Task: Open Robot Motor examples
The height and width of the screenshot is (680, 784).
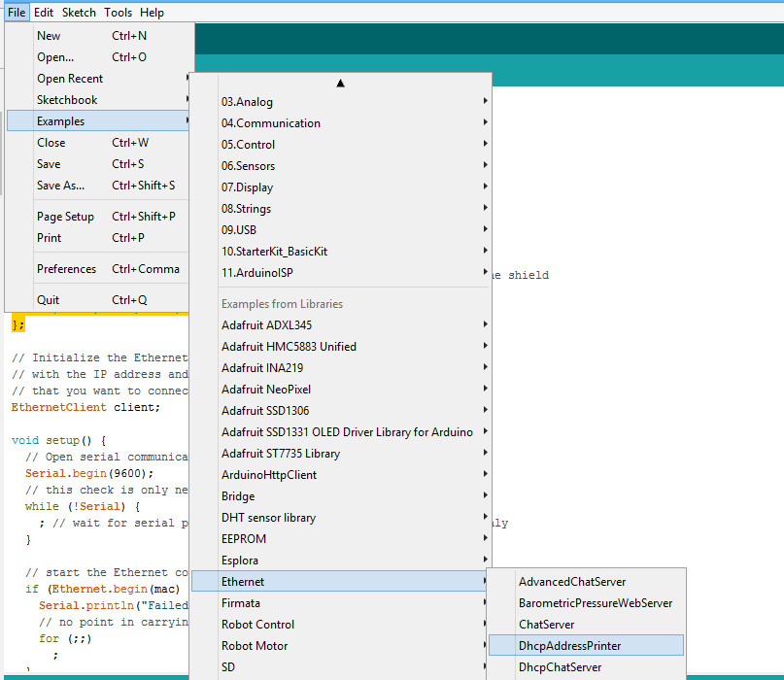Action: click(340, 646)
